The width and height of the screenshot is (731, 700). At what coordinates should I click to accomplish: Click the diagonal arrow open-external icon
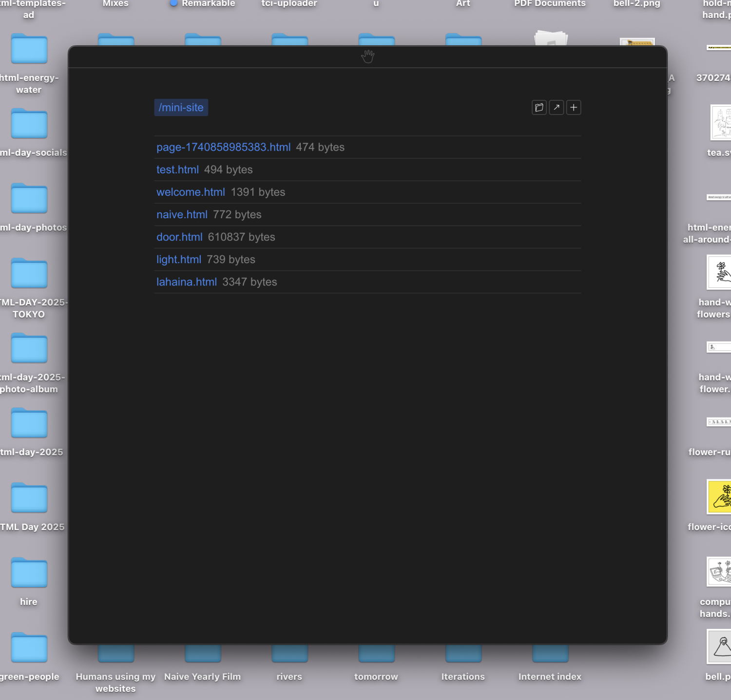(x=557, y=108)
